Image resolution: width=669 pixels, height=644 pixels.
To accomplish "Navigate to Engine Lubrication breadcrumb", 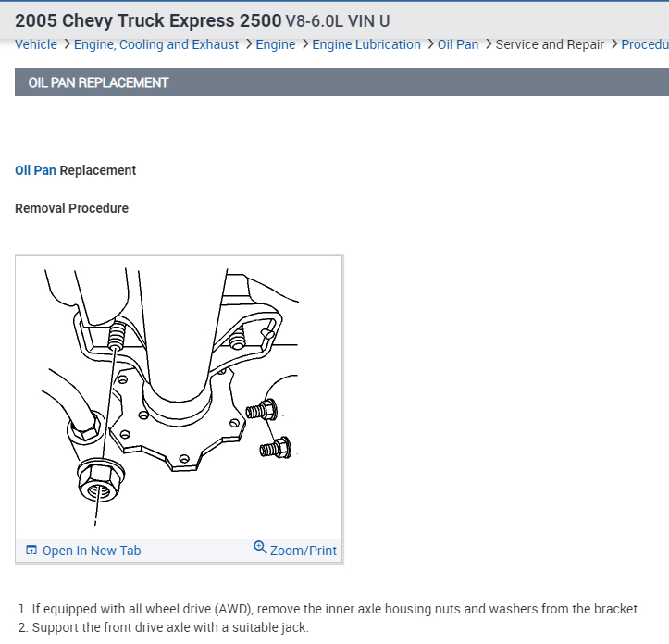I will 366,44.
